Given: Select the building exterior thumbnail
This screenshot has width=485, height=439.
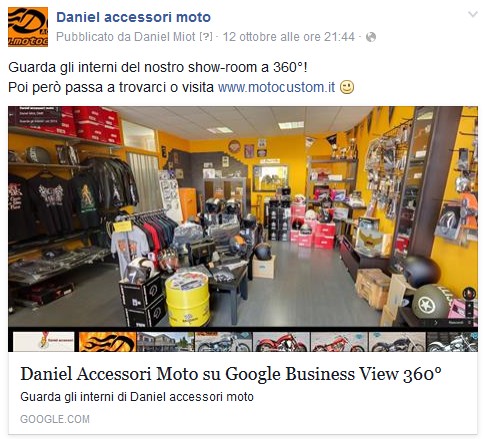Looking at the screenshot, I should coord(165,342).
